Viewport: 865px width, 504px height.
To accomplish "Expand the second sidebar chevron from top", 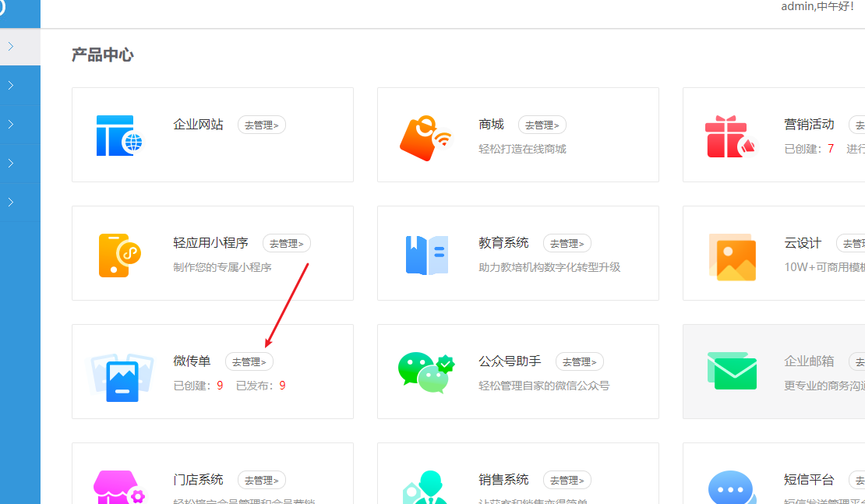I will [11, 86].
